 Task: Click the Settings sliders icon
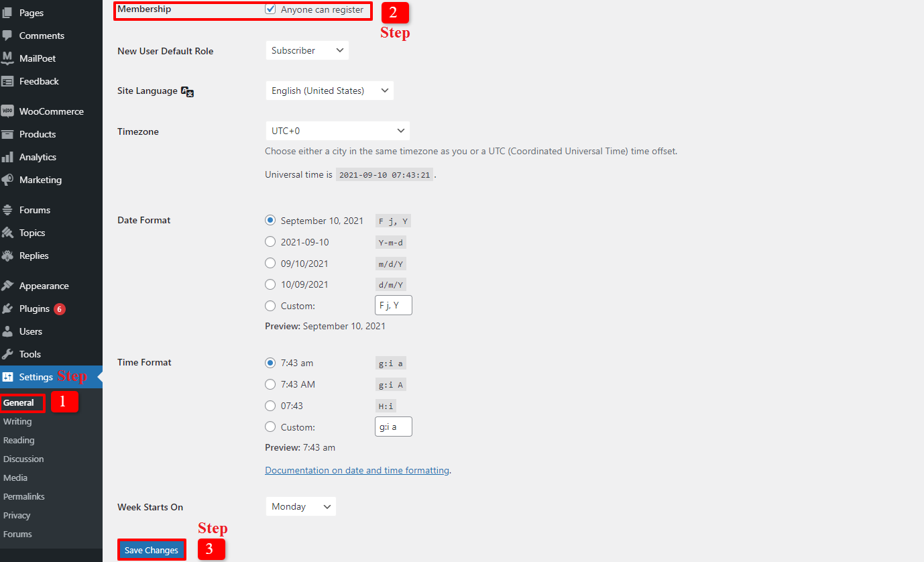[x=7, y=377]
